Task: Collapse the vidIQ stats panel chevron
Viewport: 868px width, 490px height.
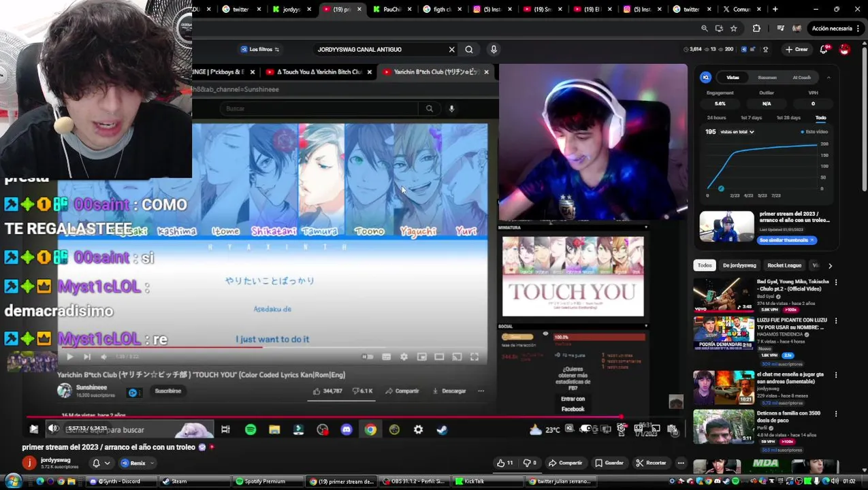Action: tap(829, 78)
